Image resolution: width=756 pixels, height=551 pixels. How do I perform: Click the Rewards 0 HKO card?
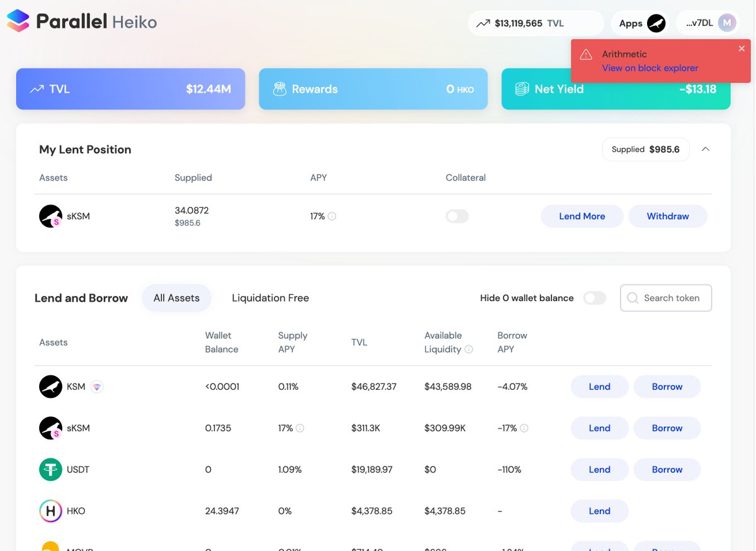[x=373, y=89]
